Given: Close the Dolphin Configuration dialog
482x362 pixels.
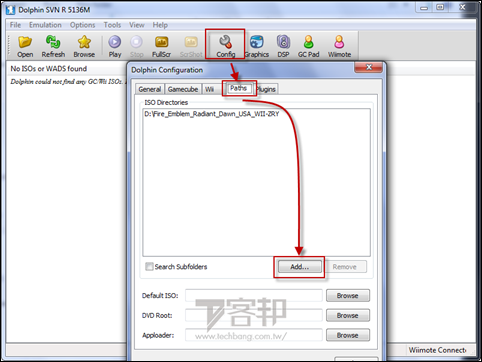Looking at the screenshot, I should pyautogui.click(x=369, y=67).
